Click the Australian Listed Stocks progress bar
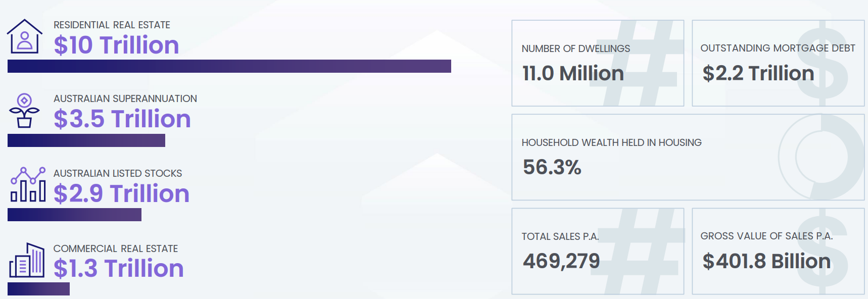 pos(74,215)
